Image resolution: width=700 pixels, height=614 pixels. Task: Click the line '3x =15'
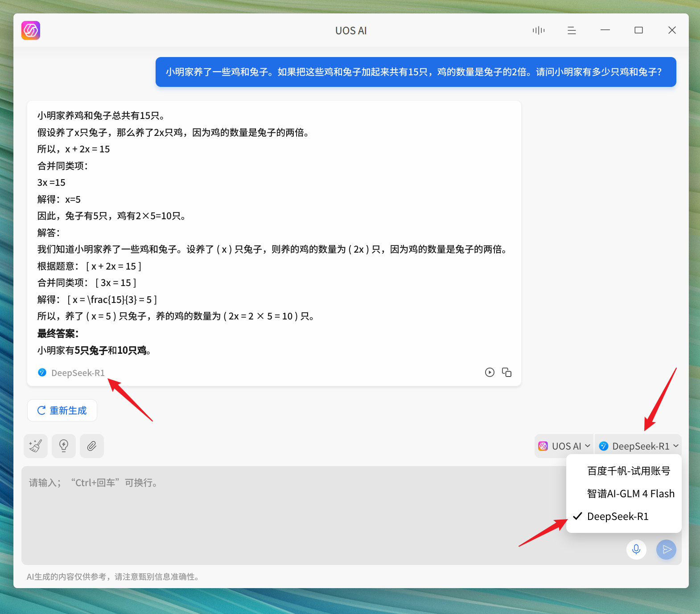[51, 183]
